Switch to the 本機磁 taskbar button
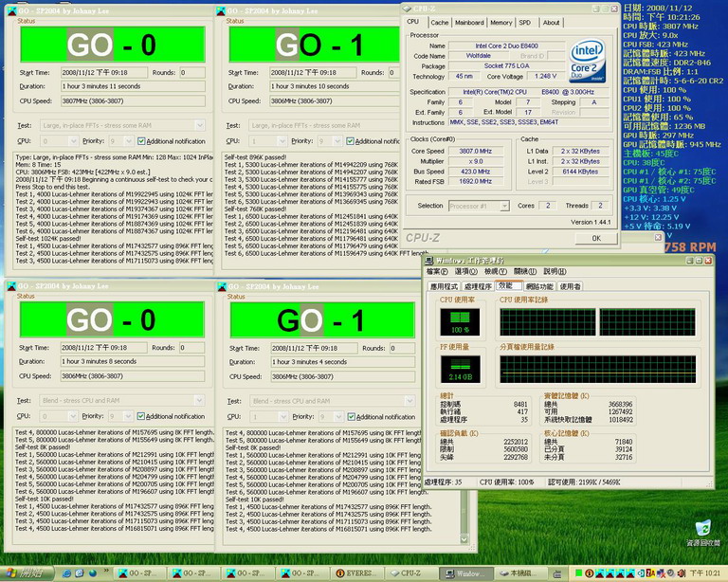This screenshot has width=728, height=582. [x=519, y=573]
